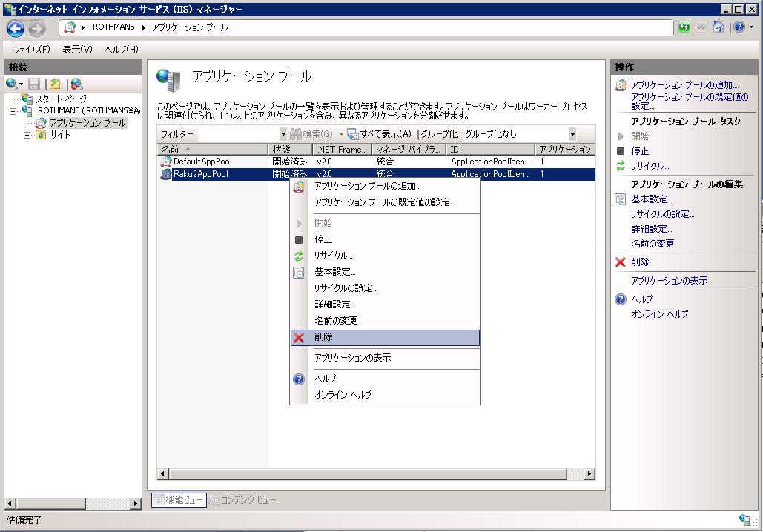This screenshot has width=763, height=532.
Task: Click the Stop loading icon beside Refresh
Action: pos(701,27)
